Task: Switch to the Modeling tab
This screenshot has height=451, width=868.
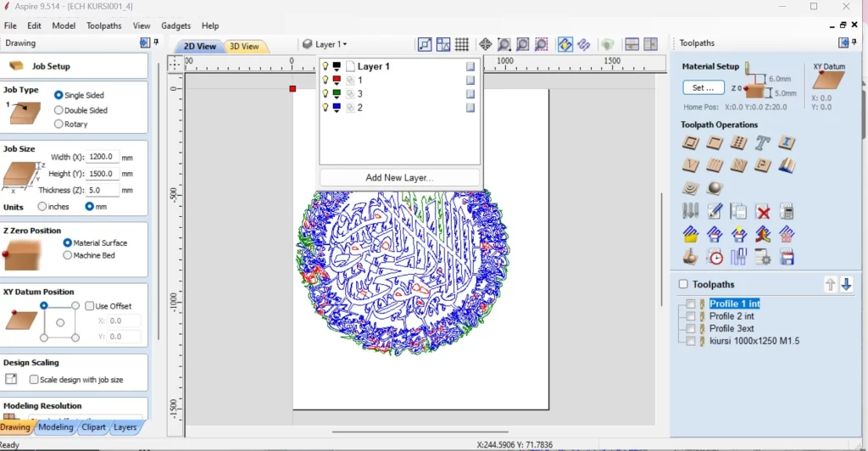Action: (55, 427)
